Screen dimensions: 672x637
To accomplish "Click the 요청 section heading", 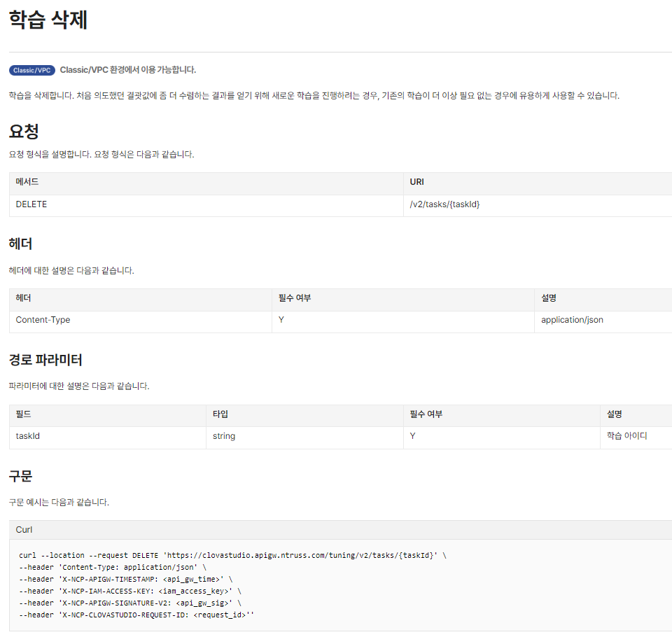I will 24,131.
